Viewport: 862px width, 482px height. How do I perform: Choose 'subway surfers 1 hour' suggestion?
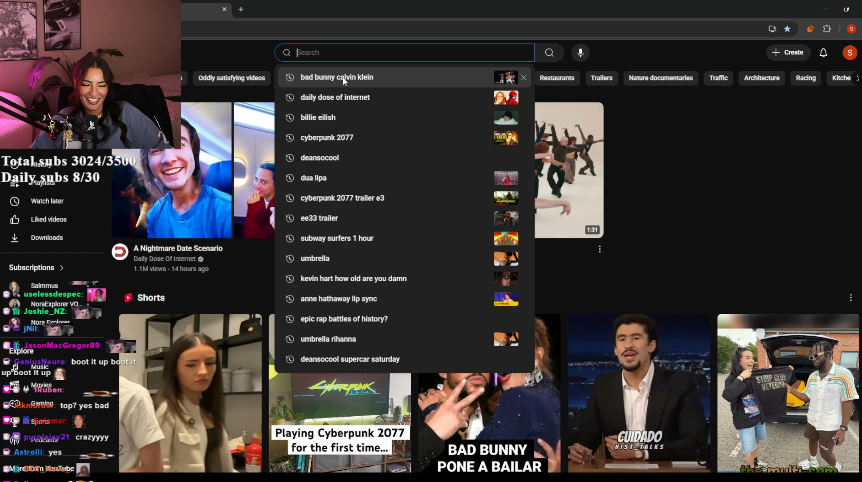pos(336,238)
